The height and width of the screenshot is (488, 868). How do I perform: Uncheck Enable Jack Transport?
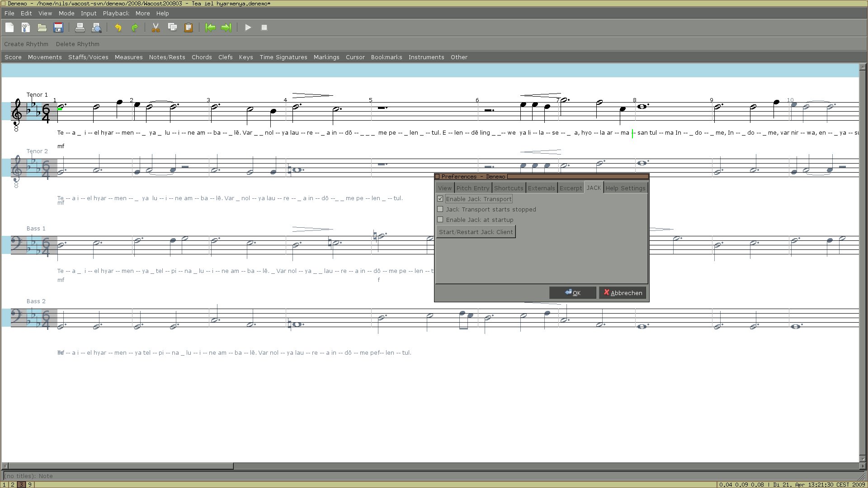(440, 199)
